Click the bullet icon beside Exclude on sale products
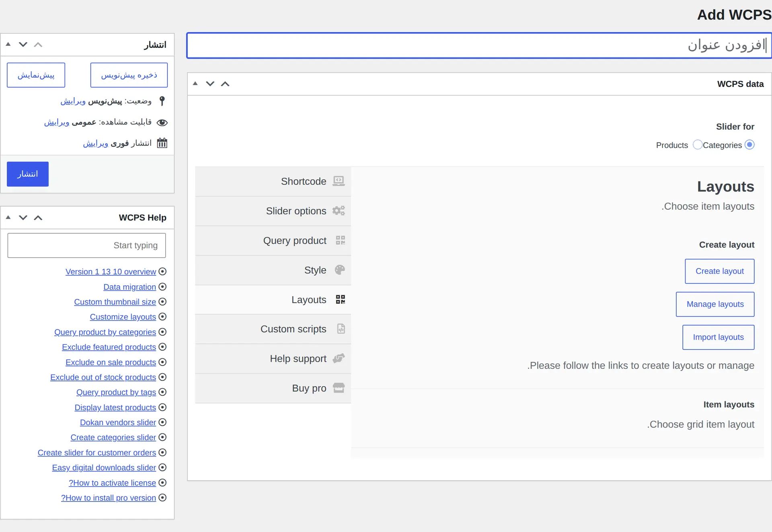This screenshot has width=772, height=532. point(162,362)
